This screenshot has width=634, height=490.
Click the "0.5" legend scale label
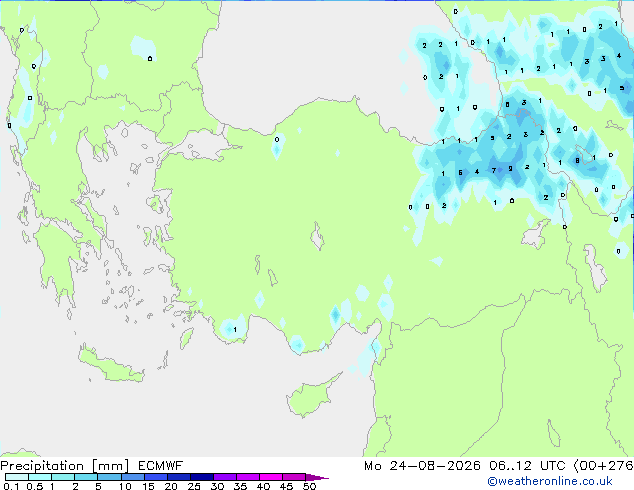pos(34,486)
